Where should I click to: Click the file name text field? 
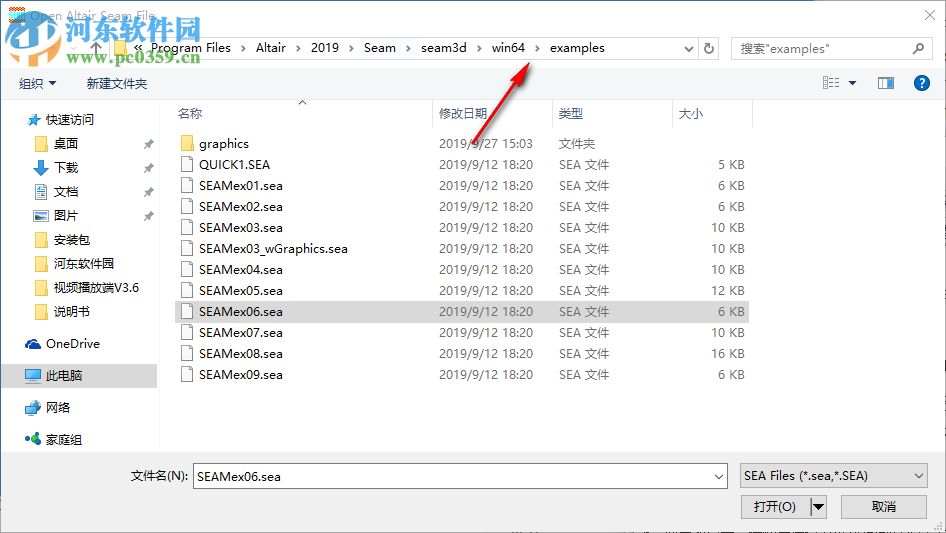[x=452, y=476]
